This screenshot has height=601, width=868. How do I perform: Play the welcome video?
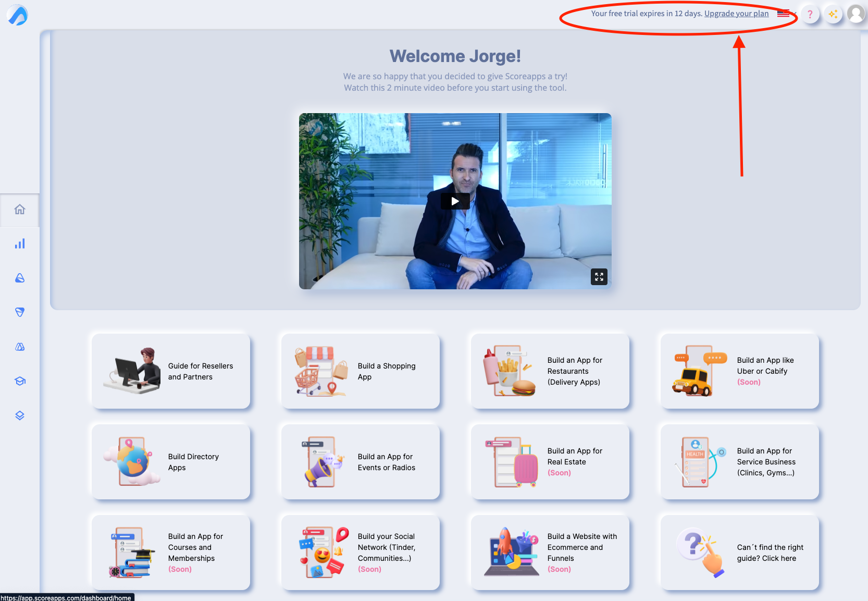(x=455, y=201)
